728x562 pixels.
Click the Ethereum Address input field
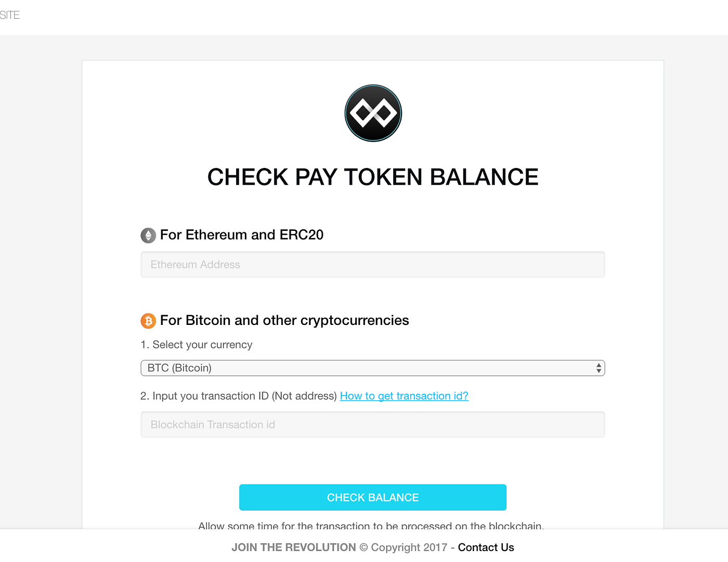(x=372, y=264)
